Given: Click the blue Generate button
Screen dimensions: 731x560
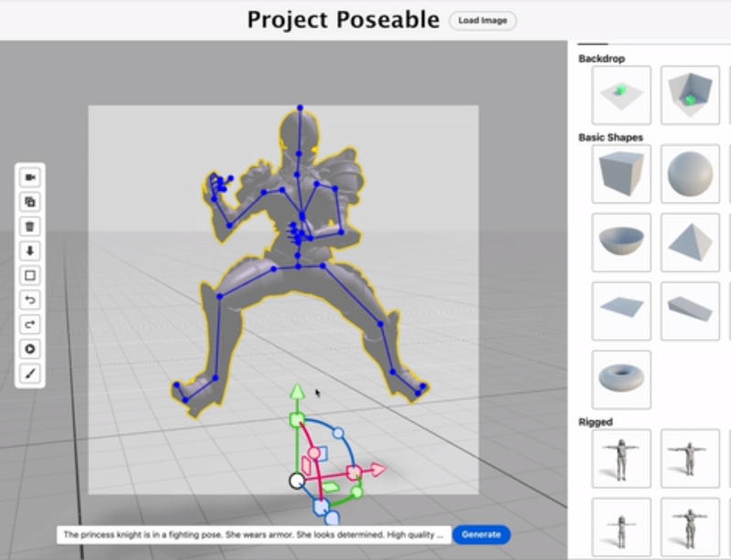Looking at the screenshot, I should click(x=481, y=534).
